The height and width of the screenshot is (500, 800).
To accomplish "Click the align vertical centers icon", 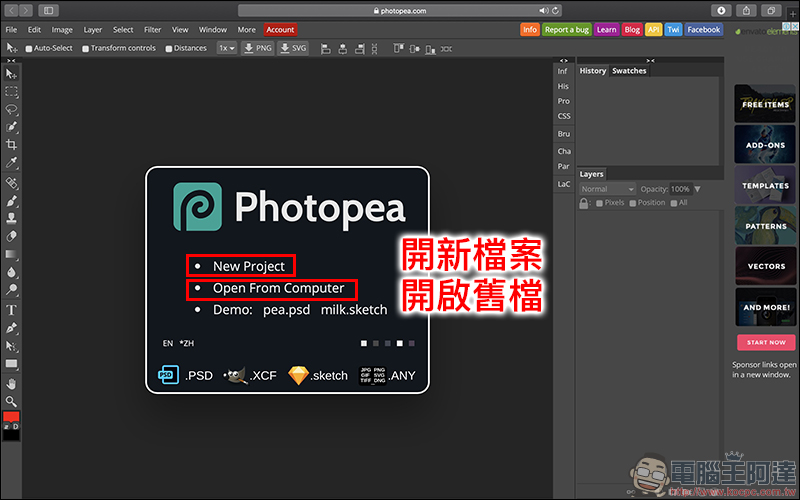I will [414, 49].
